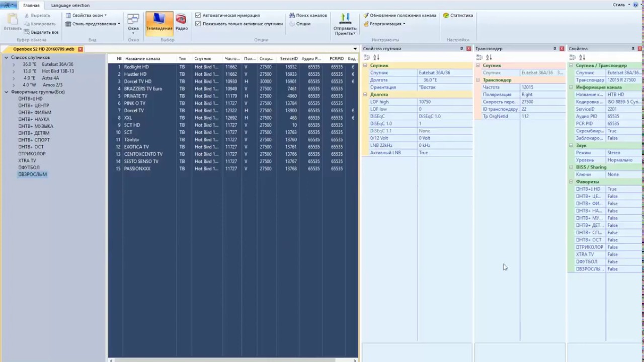Select the ВЗРОСЛЫМ favorites group
The height and width of the screenshot is (362, 644).
33,174
